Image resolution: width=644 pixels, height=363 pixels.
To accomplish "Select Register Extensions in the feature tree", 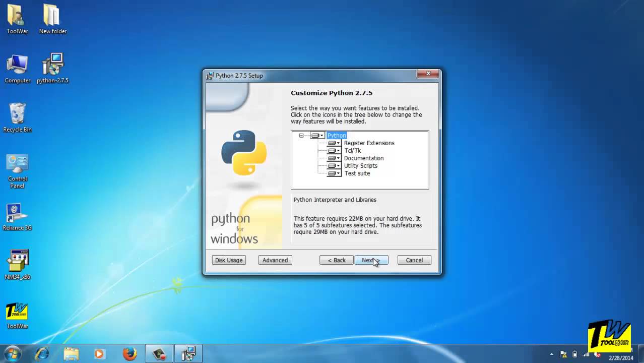I will point(369,143).
